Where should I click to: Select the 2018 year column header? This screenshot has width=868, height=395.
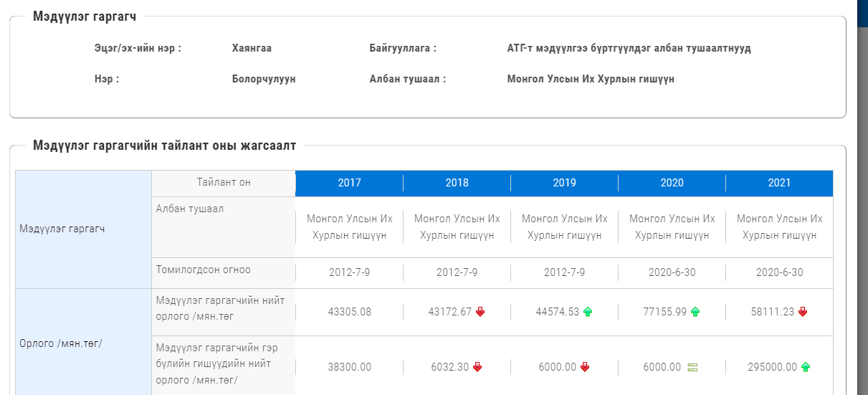click(457, 183)
